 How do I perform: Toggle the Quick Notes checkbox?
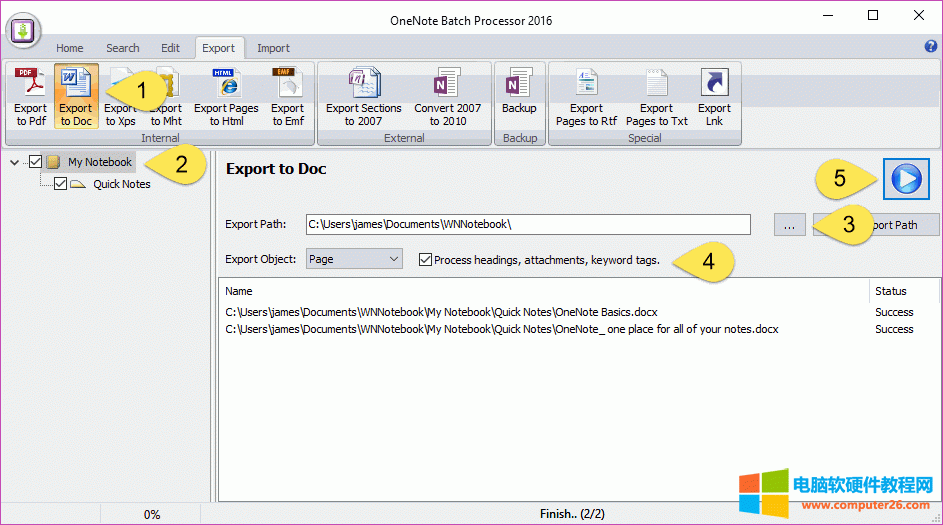pos(60,184)
